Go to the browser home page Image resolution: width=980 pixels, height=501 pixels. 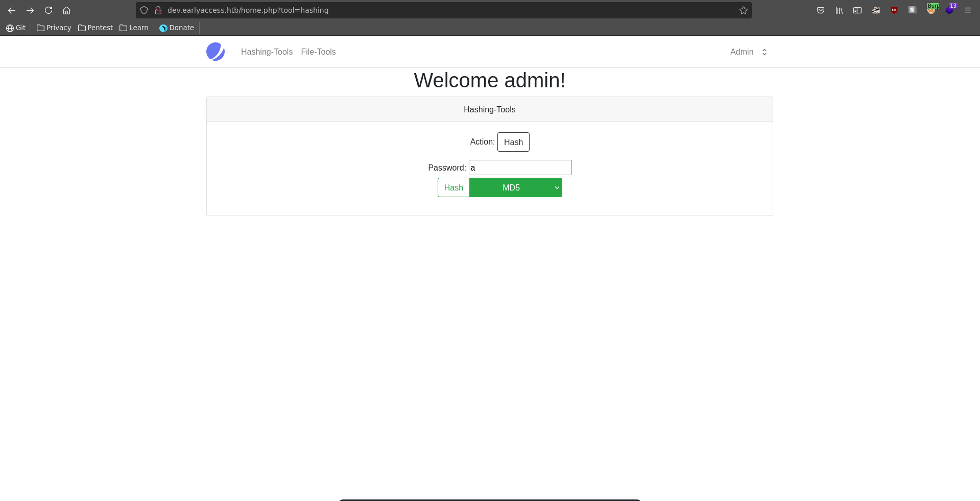click(x=66, y=10)
